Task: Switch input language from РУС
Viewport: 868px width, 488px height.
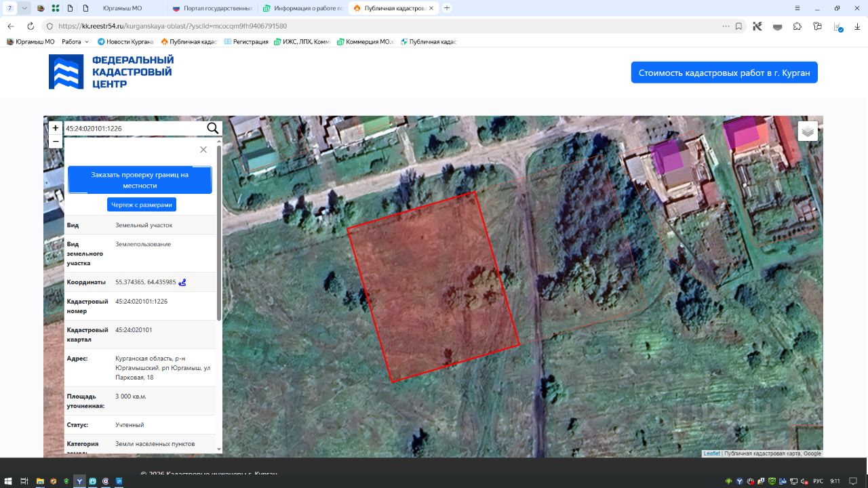Action: point(818,481)
